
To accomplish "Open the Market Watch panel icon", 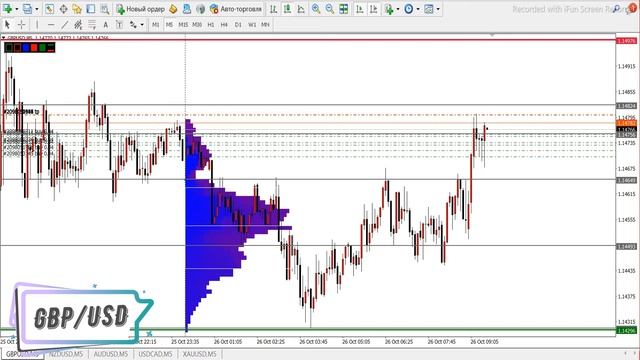I will click(49, 9).
